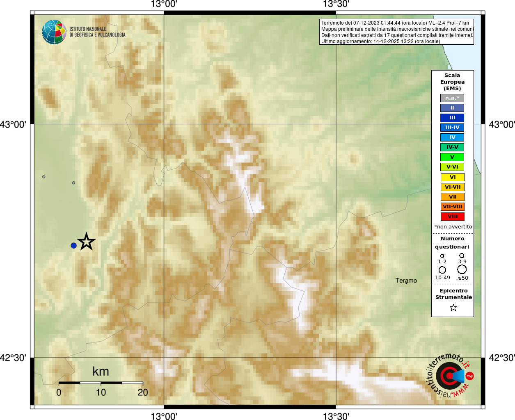Image resolution: width=515 pixels, height=420 pixels.
Task: Click the cyan IV legend swatch
Action: point(452,137)
